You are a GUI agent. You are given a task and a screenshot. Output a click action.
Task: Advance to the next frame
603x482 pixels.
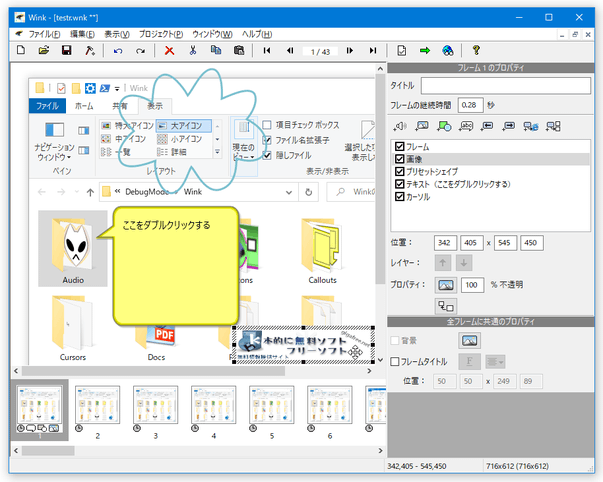coord(350,50)
